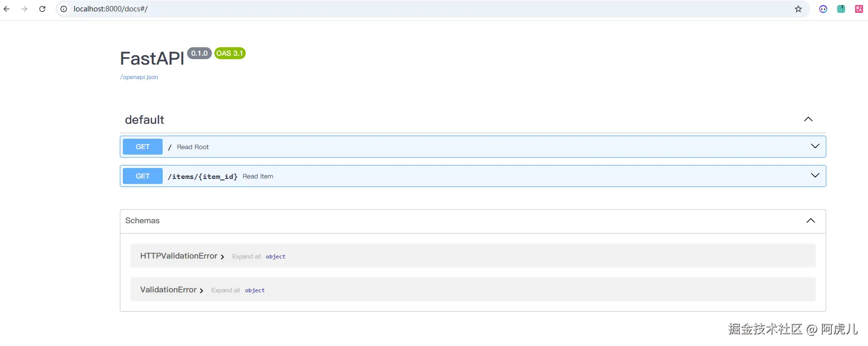The height and width of the screenshot is (346, 868).
Task: Click the Read Root summary text
Action: [193, 147]
